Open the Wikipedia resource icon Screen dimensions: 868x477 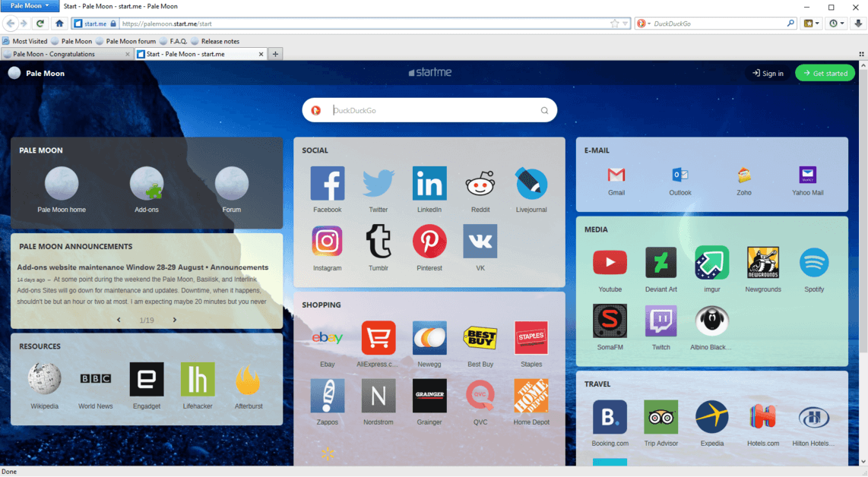coord(44,379)
